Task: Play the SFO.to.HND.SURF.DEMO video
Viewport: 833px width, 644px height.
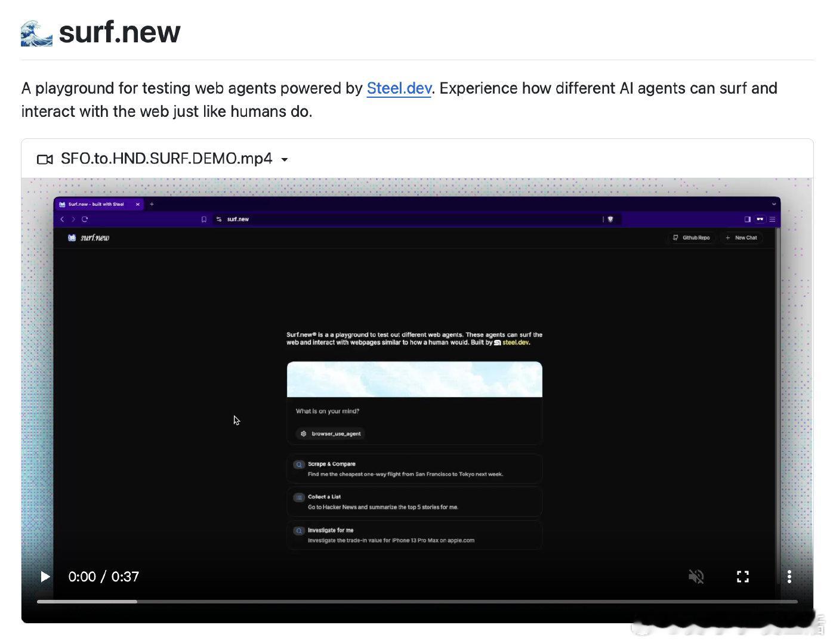Action: click(x=45, y=577)
